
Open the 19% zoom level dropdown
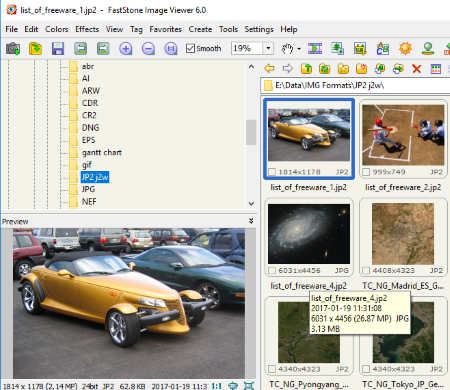tap(268, 48)
